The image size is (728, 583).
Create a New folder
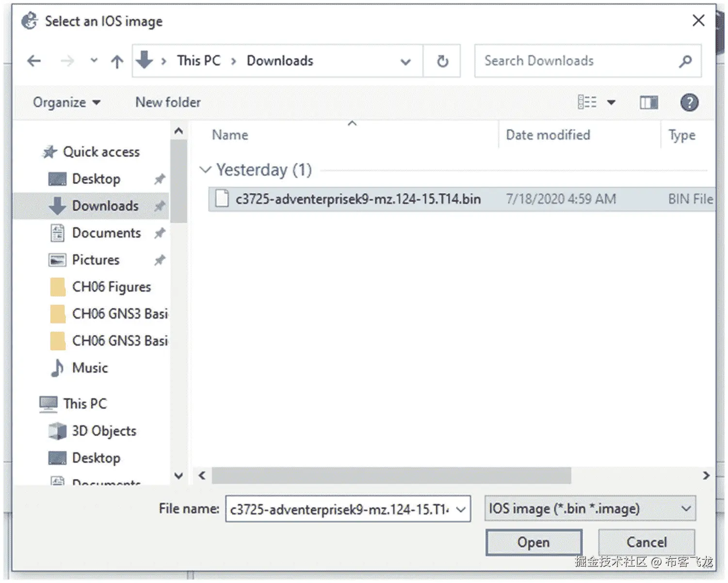click(168, 102)
